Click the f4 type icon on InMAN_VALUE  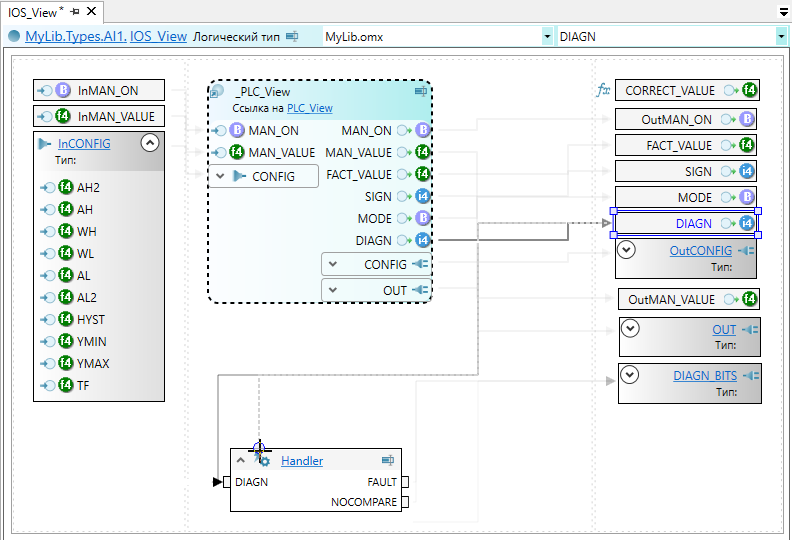click(x=65, y=116)
